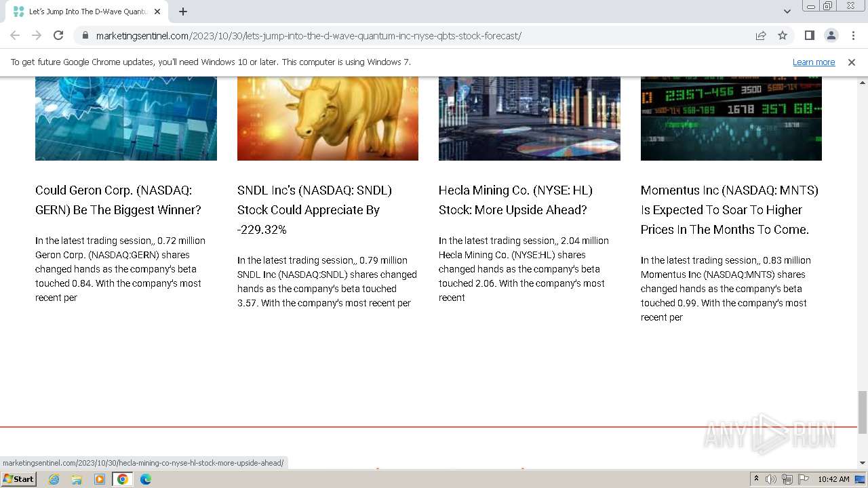The width and height of the screenshot is (868, 488).
Task: Click the golden bull thumbnail
Action: coord(328,118)
